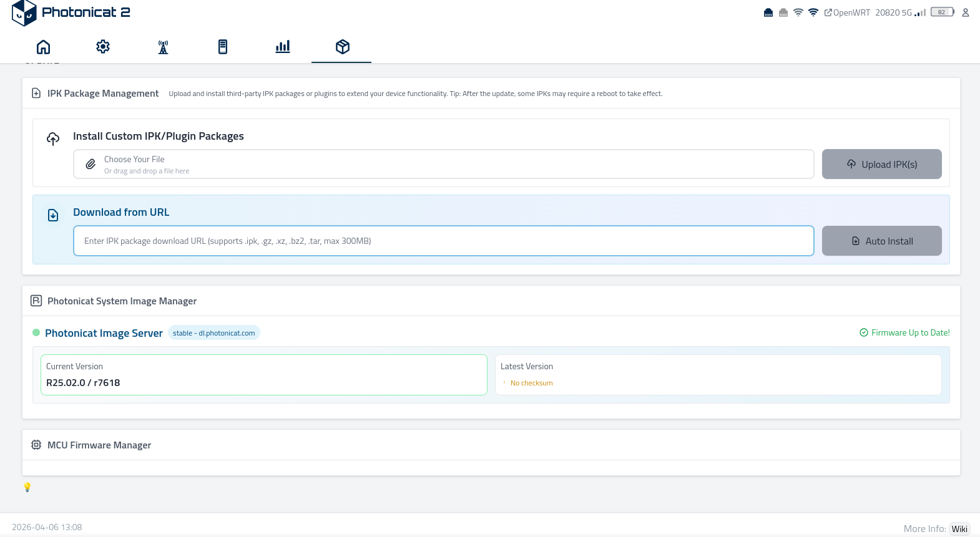
Task: Go to the Home dashboard icon
Action: tap(43, 47)
